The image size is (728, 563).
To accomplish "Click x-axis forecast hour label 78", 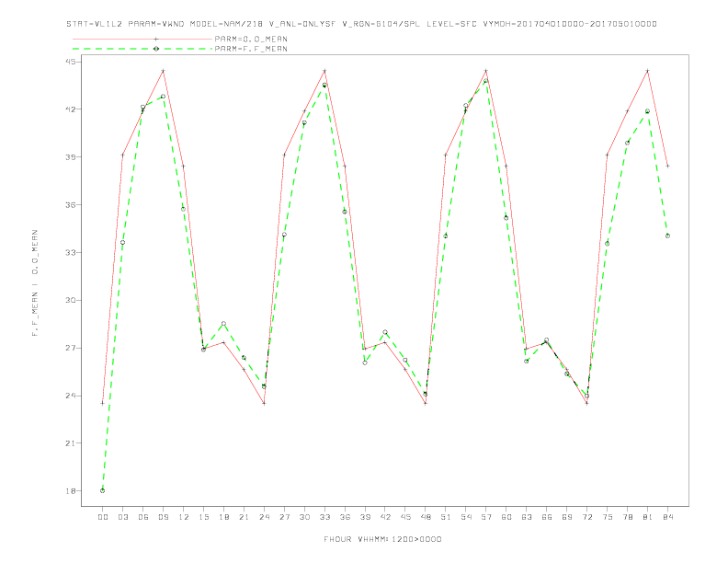I will pyautogui.click(x=627, y=517).
